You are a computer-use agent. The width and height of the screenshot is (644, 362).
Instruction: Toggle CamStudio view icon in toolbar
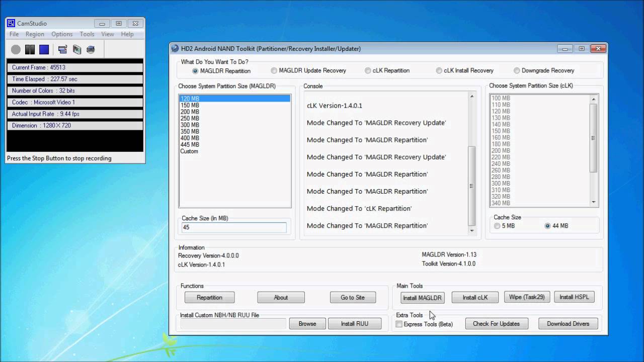tap(62, 49)
